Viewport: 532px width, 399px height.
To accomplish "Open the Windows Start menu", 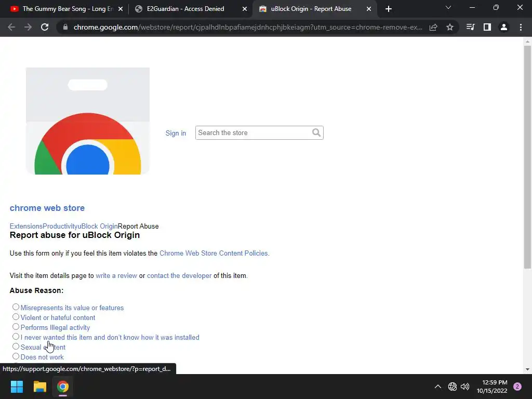I will tap(17, 387).
